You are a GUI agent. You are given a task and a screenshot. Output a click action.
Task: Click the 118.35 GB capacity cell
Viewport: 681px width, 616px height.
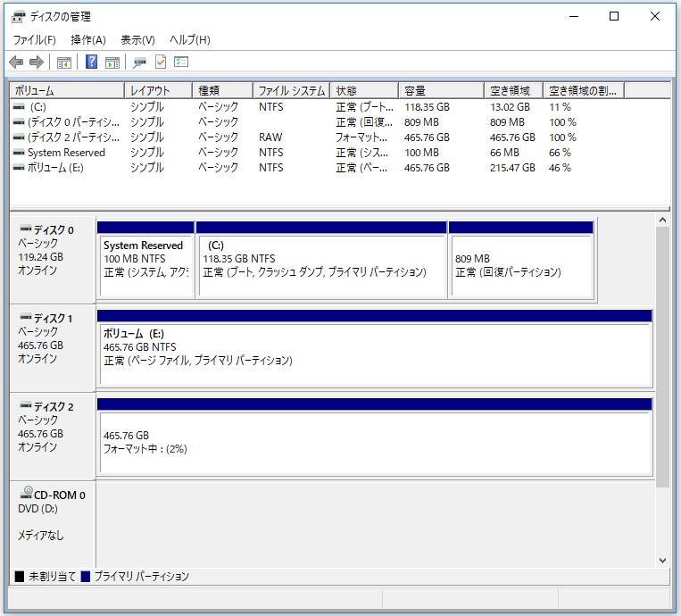click(x=427, y=107)
